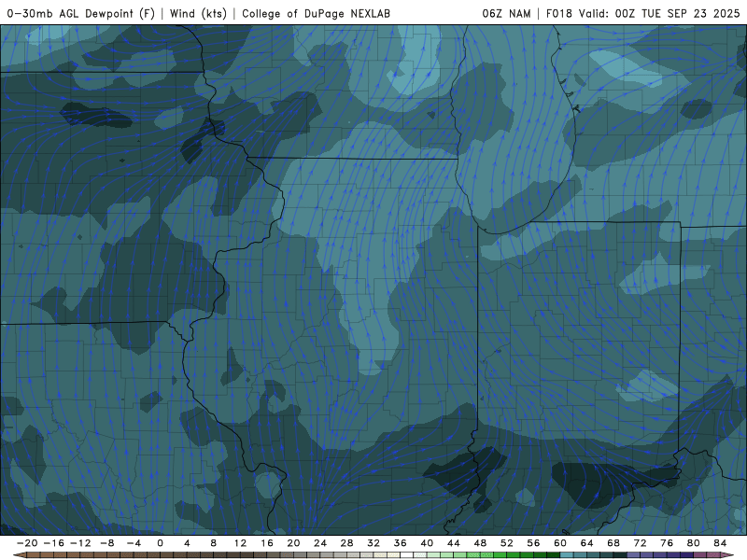Click the '06Z NAM' model run label

click(506, 13)
